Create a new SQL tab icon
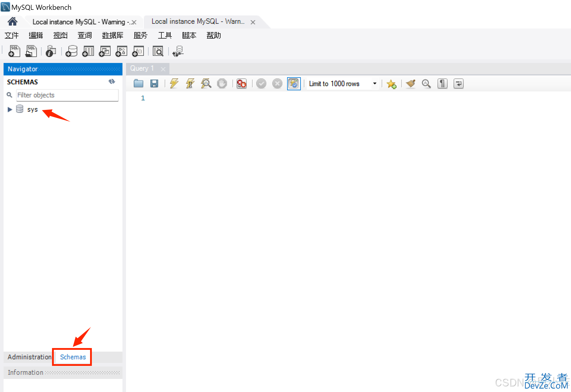 14,51
